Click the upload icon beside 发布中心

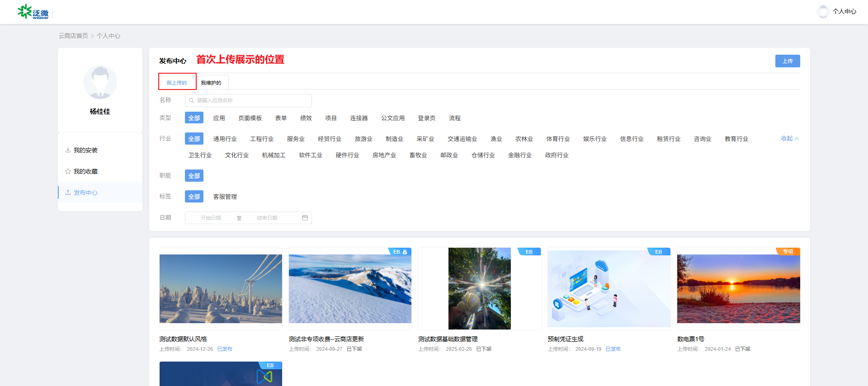click(x=68, y=193)
